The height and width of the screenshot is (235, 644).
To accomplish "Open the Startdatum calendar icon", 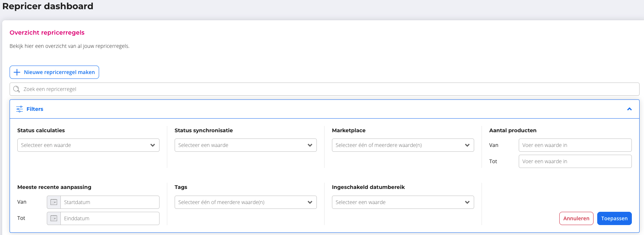I will 54,202.
